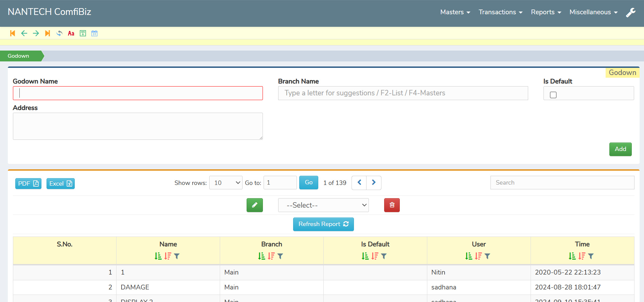Open the Masters menu

click(455, 12)
